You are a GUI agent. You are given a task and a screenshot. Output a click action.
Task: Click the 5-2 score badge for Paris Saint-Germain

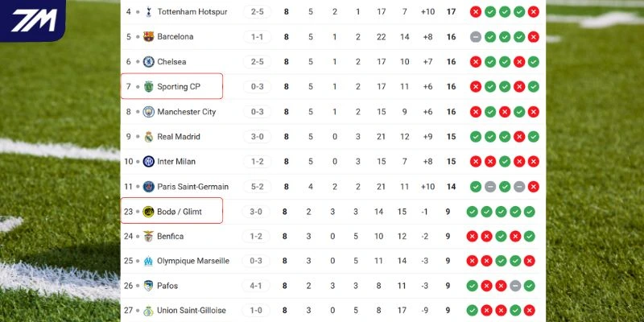pyautogui.click(x=257, y=187)
